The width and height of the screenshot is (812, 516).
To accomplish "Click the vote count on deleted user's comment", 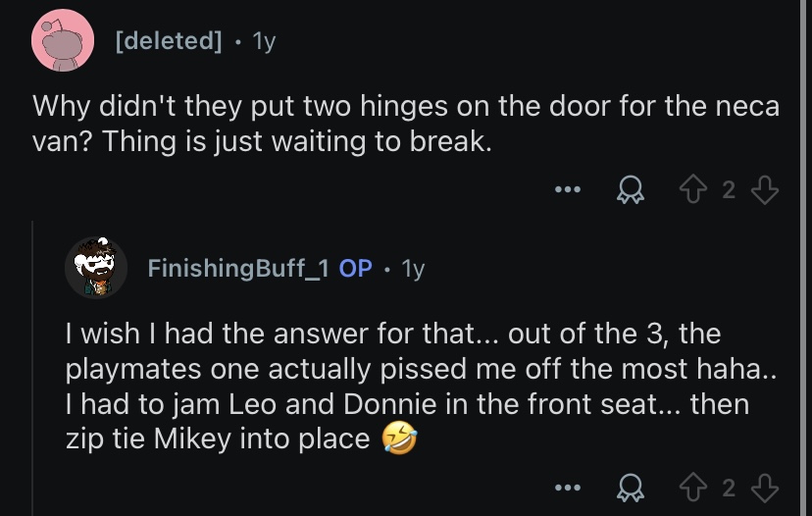I will click(729, 190).
